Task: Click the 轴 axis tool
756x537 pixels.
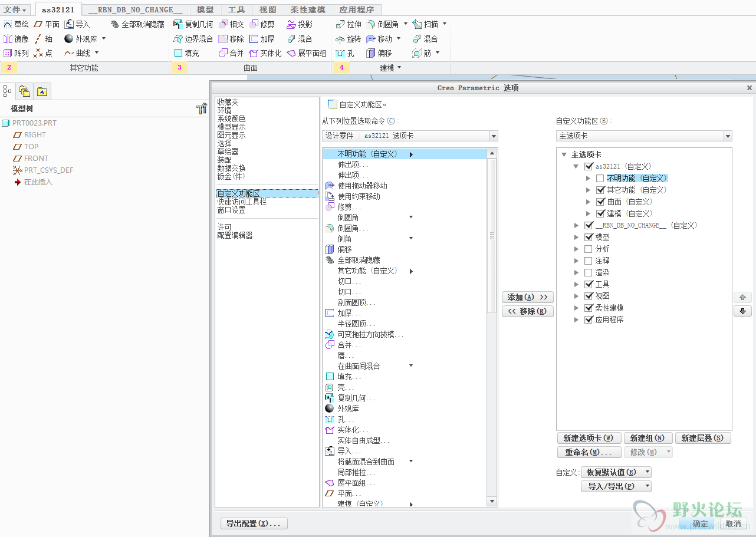Action: [43, 39]
